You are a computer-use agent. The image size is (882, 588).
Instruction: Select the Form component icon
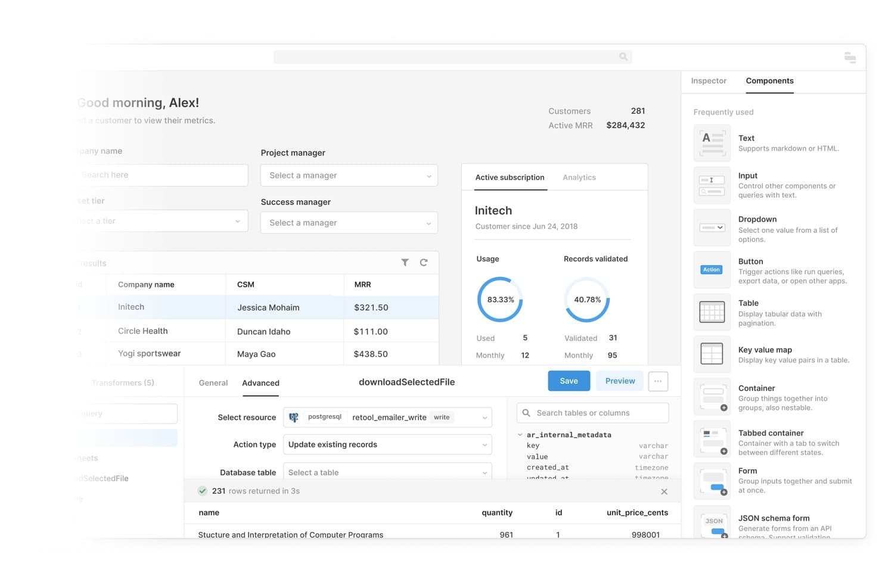(x=712, y=481)
